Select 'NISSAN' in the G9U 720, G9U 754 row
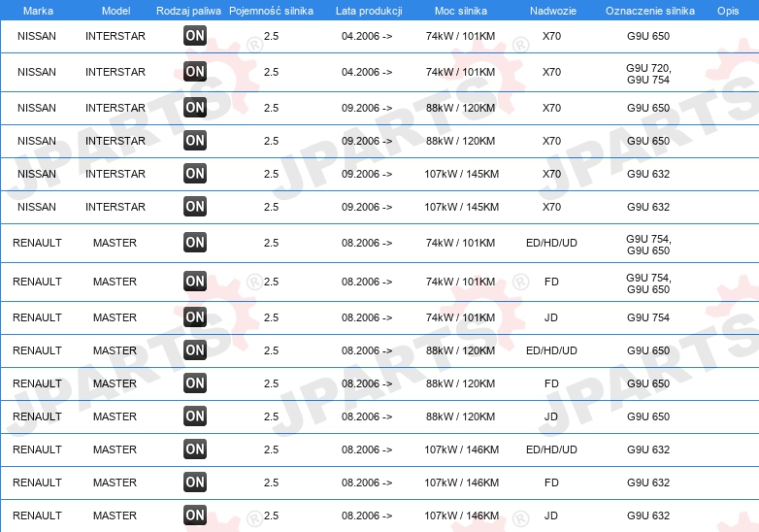759x532 pixels. (37, 72)
